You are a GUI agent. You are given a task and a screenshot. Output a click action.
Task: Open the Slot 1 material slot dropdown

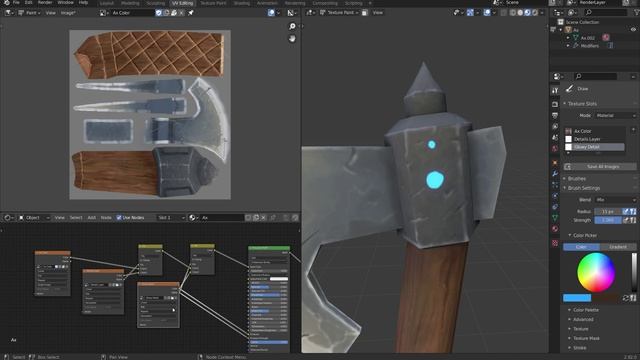tap(171, 218)
